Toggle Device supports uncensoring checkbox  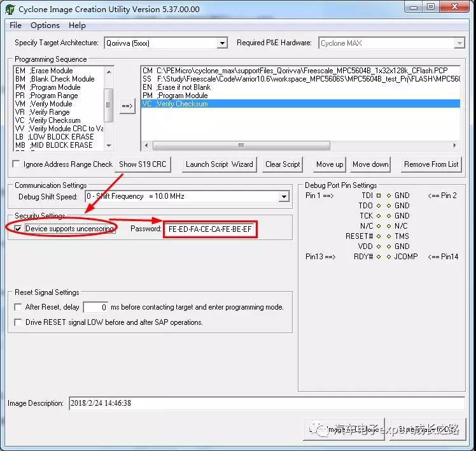[18, 229]
